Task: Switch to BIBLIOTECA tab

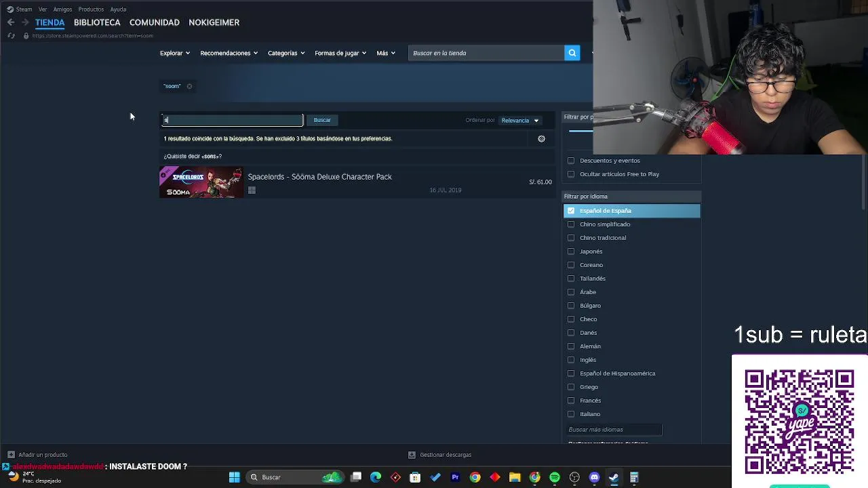Action: [97, 22]
